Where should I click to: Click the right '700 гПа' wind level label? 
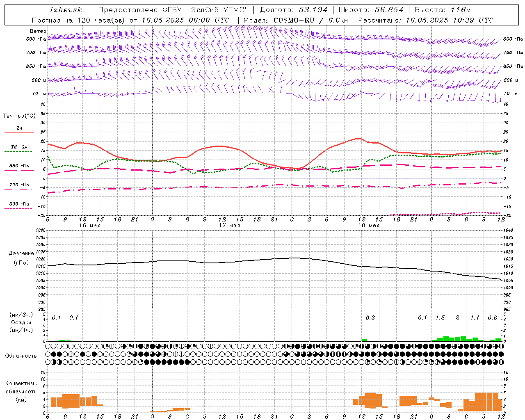[x=513, y=52]
